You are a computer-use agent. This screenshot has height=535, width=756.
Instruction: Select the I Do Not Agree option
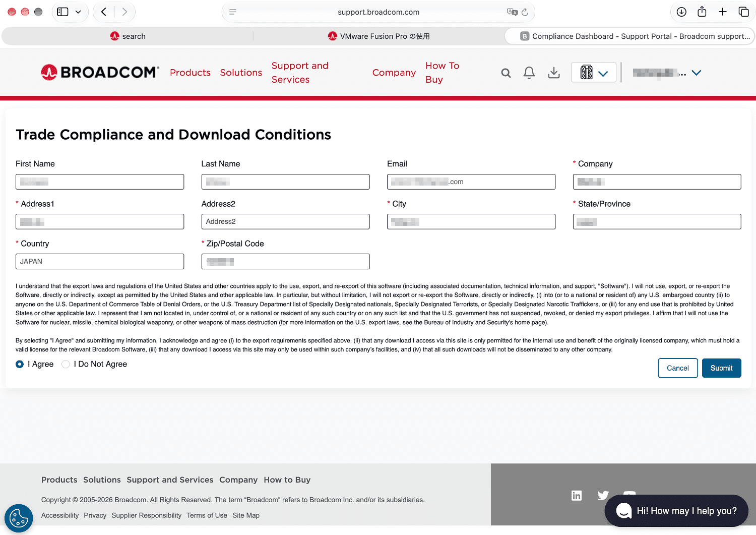66,364
